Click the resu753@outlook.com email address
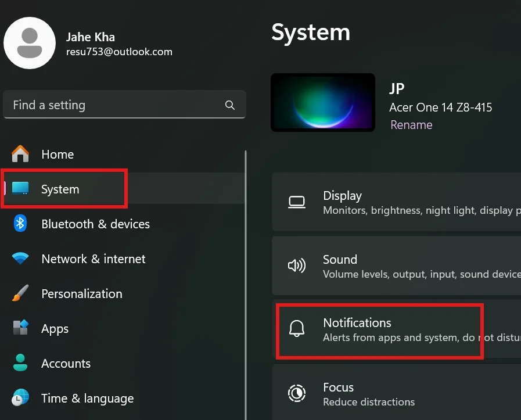 [x=119, y=52]
